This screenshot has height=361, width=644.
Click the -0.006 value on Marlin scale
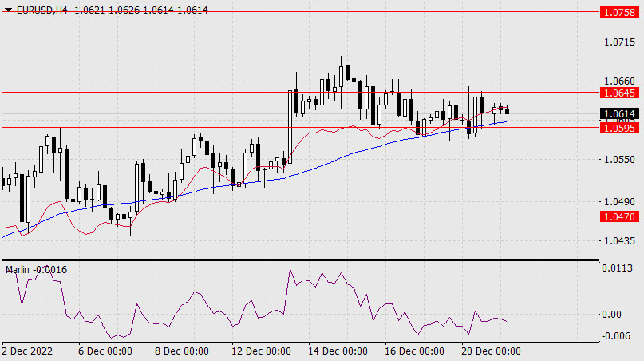click(618, 335)
